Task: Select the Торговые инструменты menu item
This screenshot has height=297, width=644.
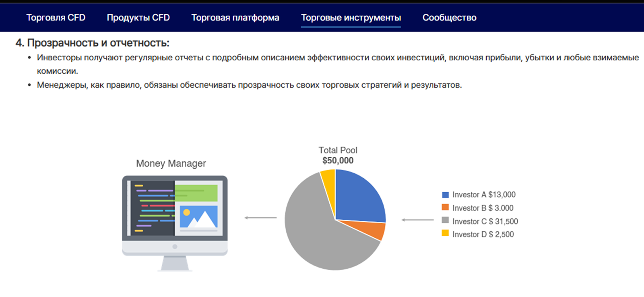Action: 351,18
